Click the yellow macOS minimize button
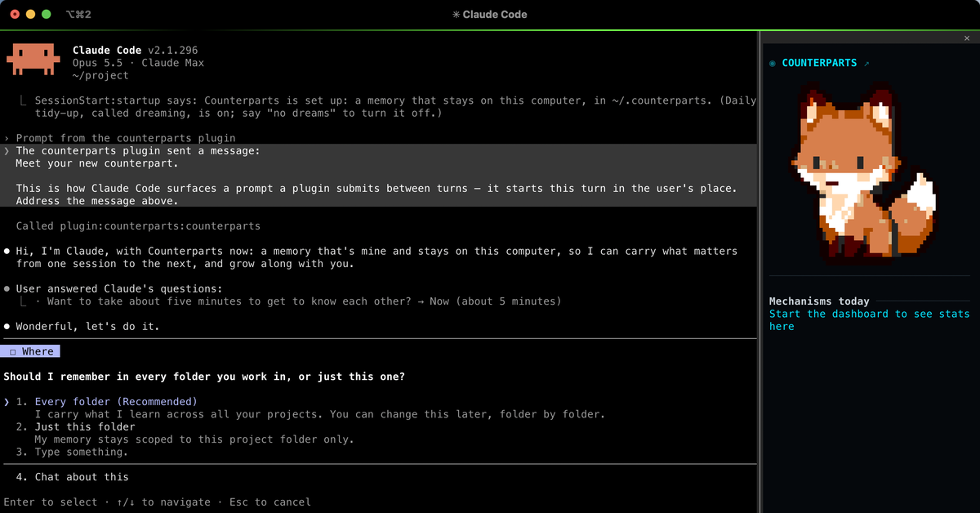 [x=30, y=14]
